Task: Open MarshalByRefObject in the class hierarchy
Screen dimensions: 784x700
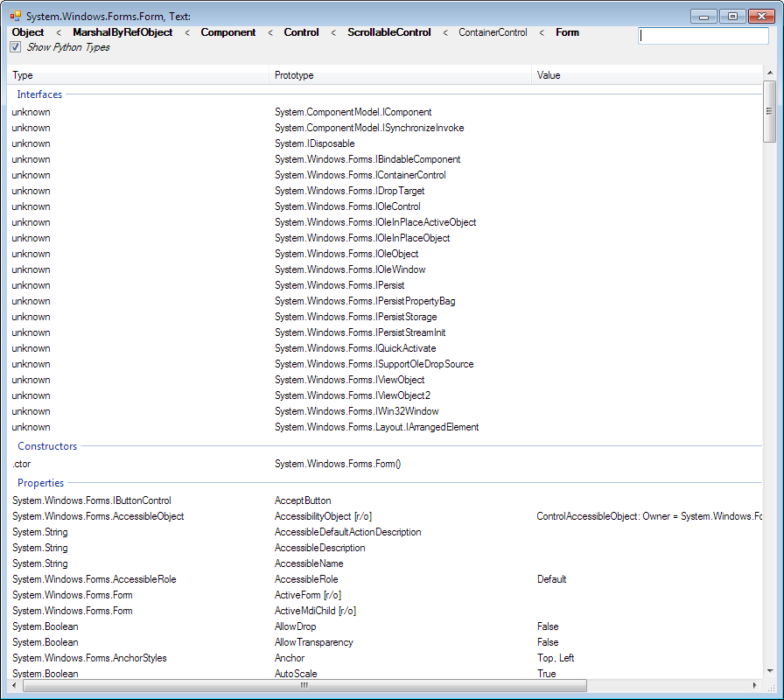Action: (122, 32)
